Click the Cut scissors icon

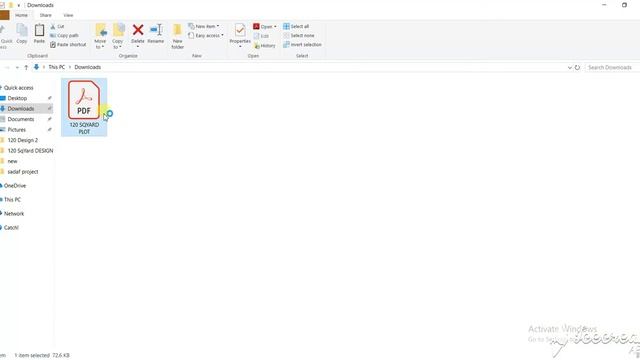pyautogui.click(x=53, y=27)
